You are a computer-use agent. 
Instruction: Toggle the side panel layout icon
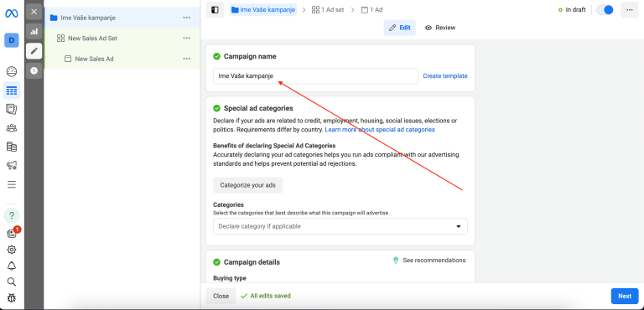pos(215,10)
